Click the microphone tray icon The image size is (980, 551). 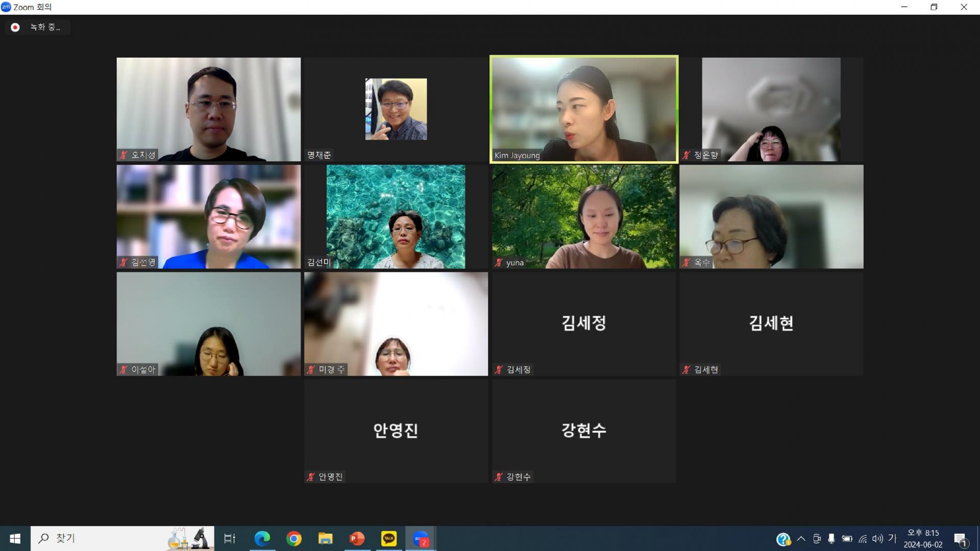tap(831, 539)
